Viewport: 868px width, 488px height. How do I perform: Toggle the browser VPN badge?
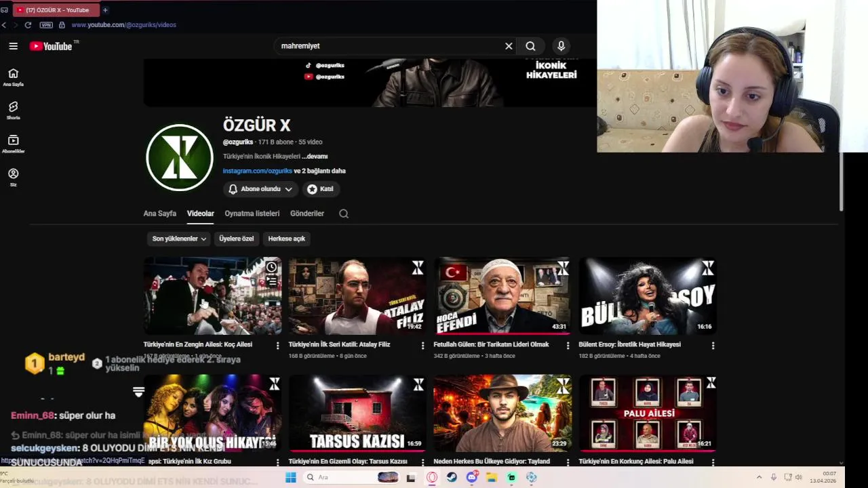tap(46, 25)
